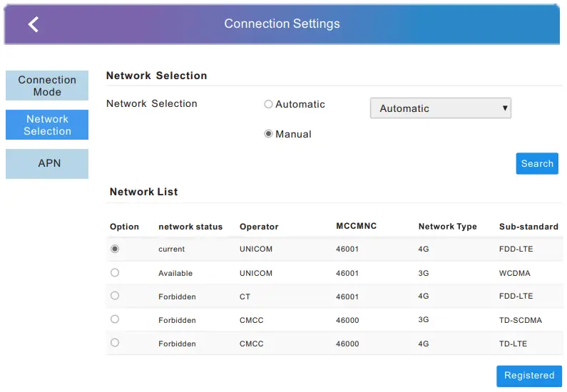The height and width of the screenshot is (392, 567).
Task: Click the CT operator cell
Action: (245, 296)
